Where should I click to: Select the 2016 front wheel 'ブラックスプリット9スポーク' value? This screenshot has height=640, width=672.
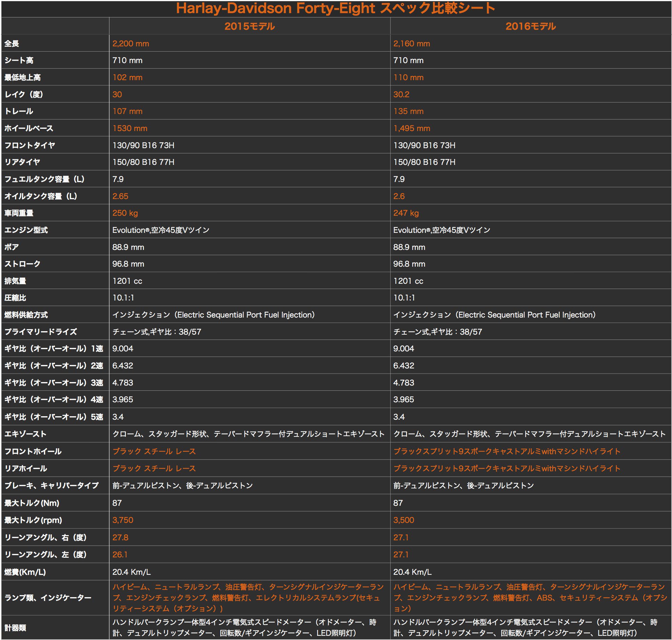click(507, 451)
